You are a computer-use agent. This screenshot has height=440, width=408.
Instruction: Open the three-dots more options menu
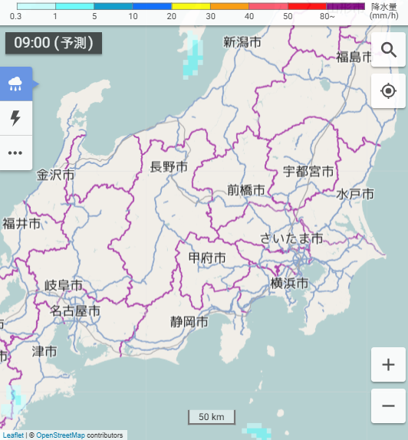16,153
